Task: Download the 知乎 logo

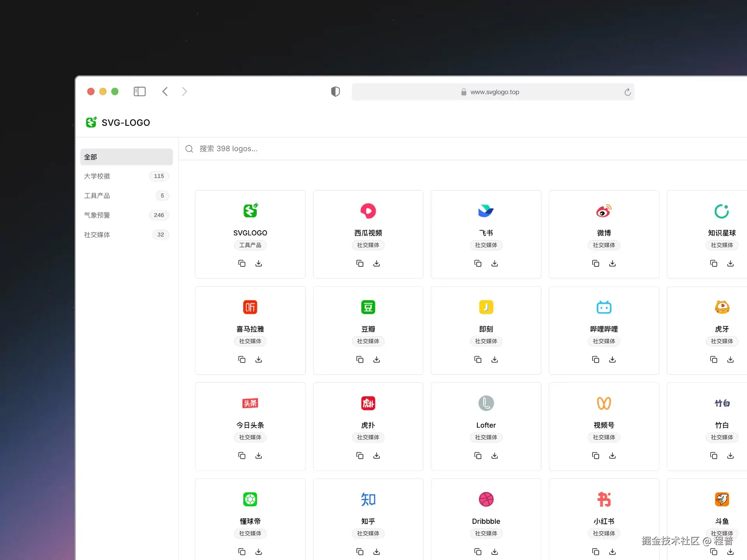Action: pos(377,551)
